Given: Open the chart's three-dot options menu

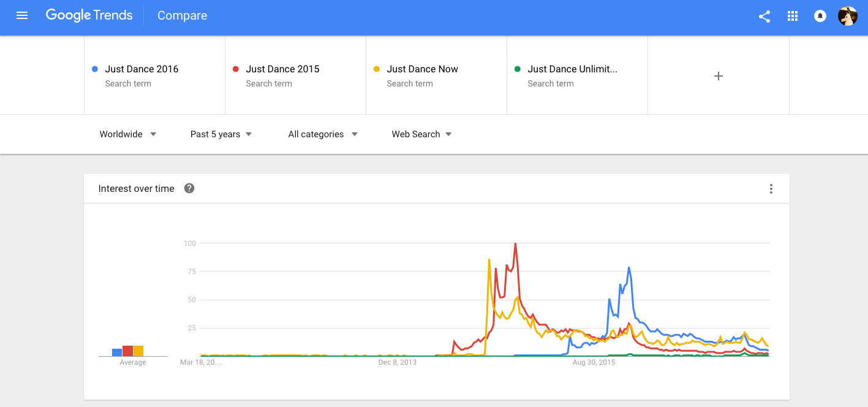Looking at the screenshot, I should click(771, 189).
